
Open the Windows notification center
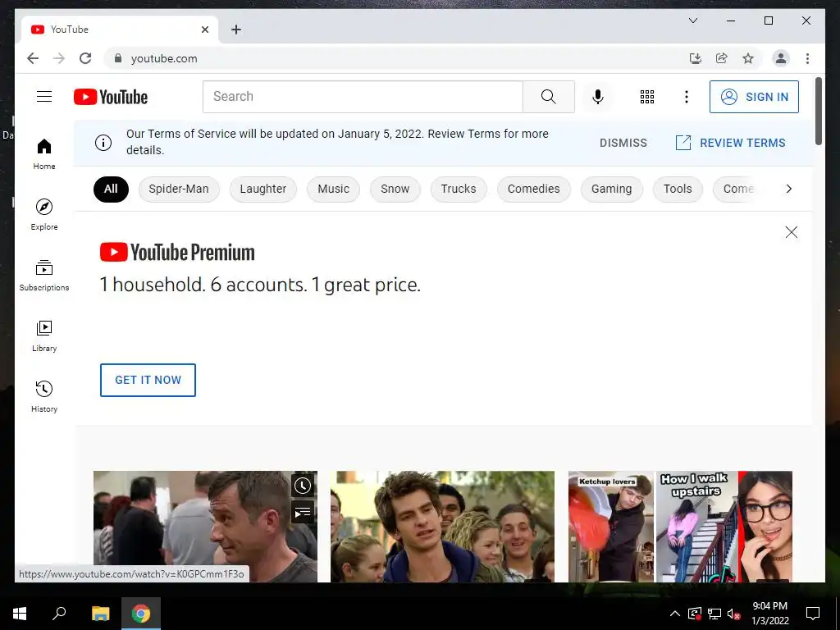click(x=813, y=614)
